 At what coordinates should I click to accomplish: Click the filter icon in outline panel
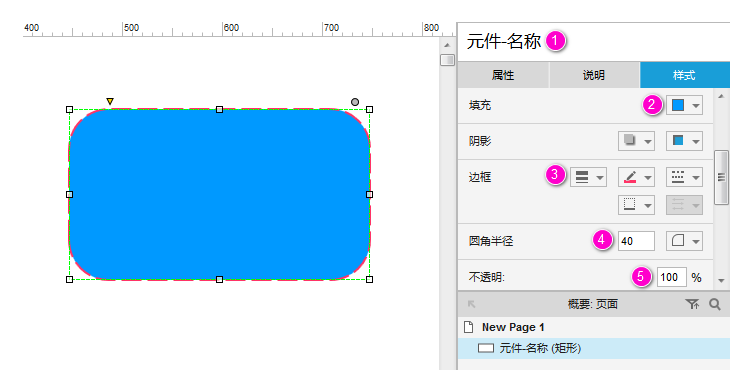692,304
